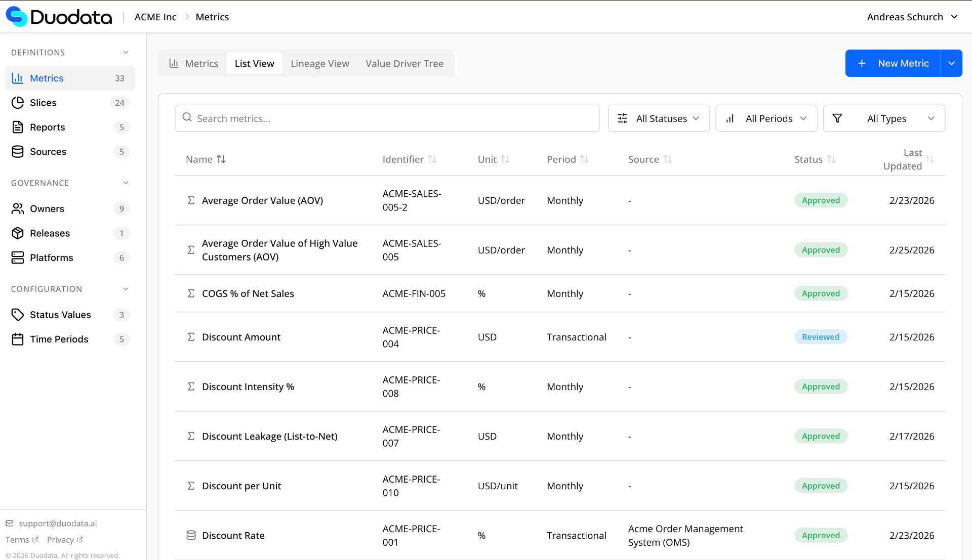Click the Time Periods calendar icon
This screenshot has width=972, height=560.
point(18,339)
